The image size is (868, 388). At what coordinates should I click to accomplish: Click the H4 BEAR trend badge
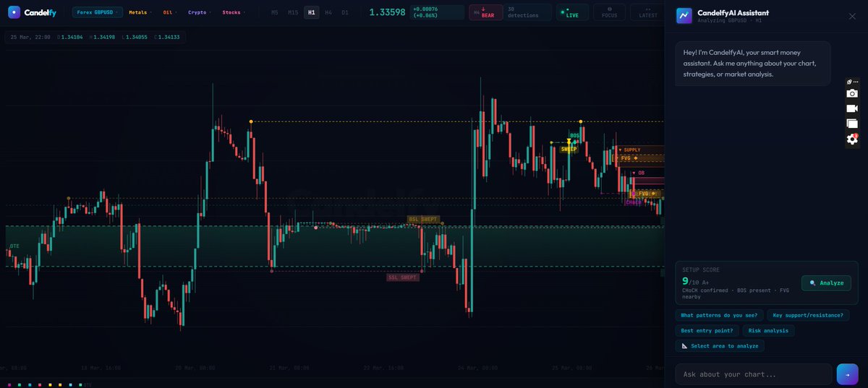[x=485, y=12]
